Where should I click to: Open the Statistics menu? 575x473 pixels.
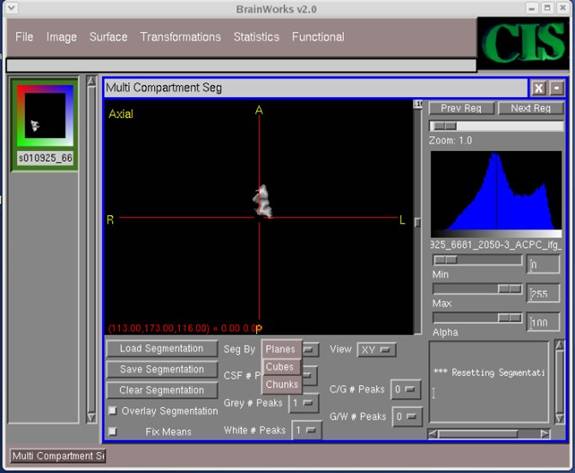(x=256, y=37)
